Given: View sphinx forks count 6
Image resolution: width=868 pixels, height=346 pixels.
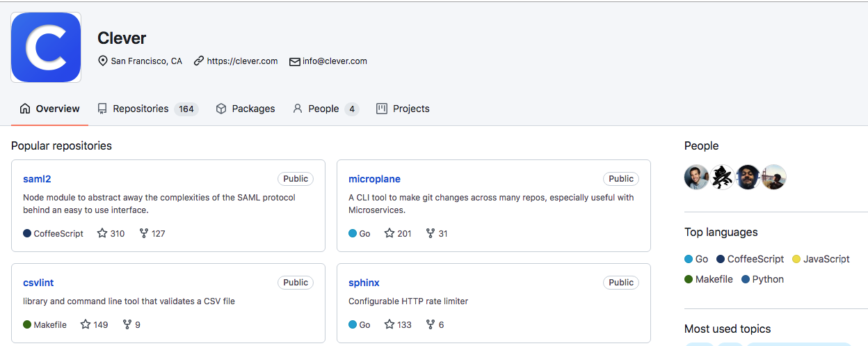Looking at the screenshot, I should click(441, 324).
